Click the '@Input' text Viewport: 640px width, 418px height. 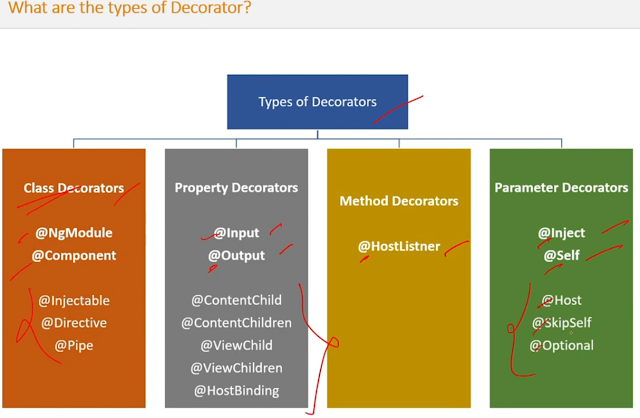[x=236, y=233]
